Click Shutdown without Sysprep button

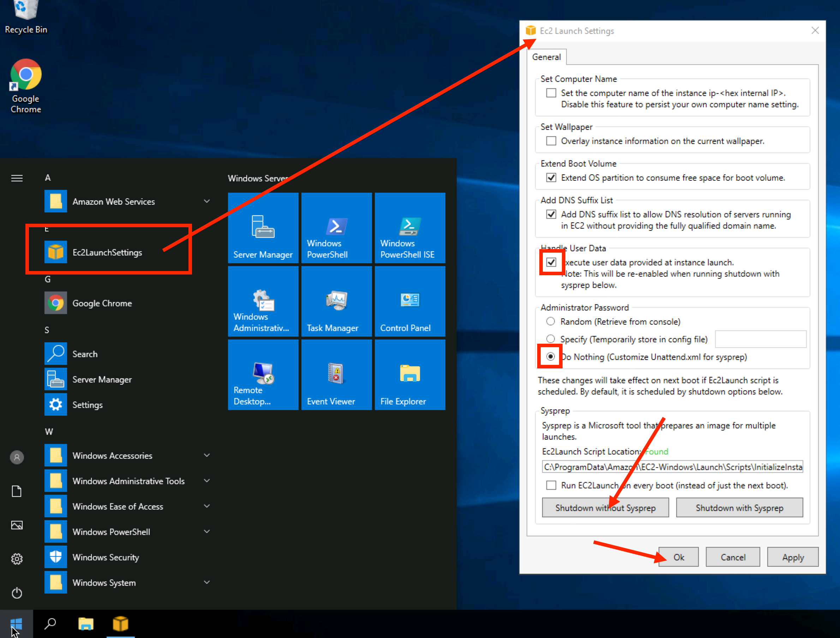(605, 508)
